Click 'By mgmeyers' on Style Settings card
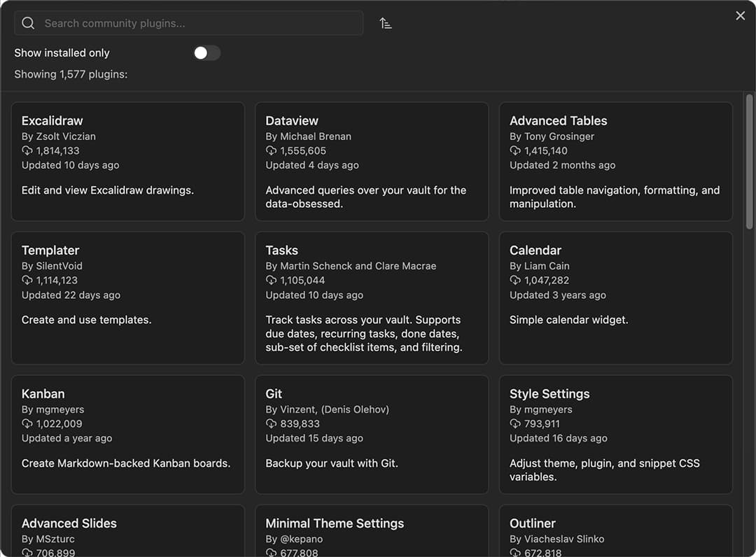This screenshot has width=756, height=557. (x=541, y=410)
